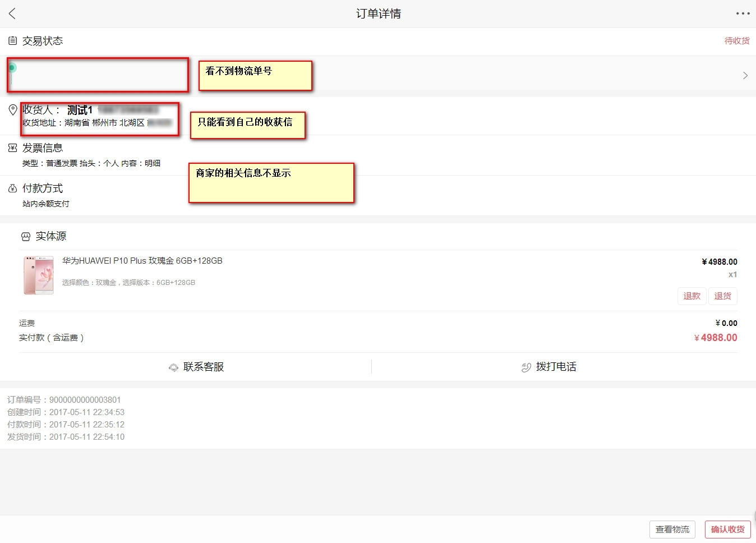Click the quantity x1 label
Screen dimensions: 756x543
pyautogui.click(x=732, y=275)
